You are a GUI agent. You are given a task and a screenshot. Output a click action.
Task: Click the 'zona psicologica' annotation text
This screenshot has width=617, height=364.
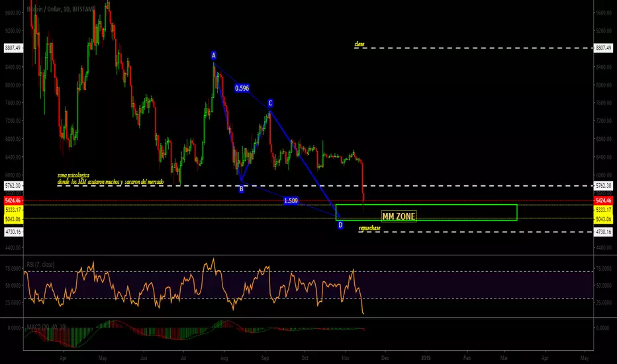point(73,175)
